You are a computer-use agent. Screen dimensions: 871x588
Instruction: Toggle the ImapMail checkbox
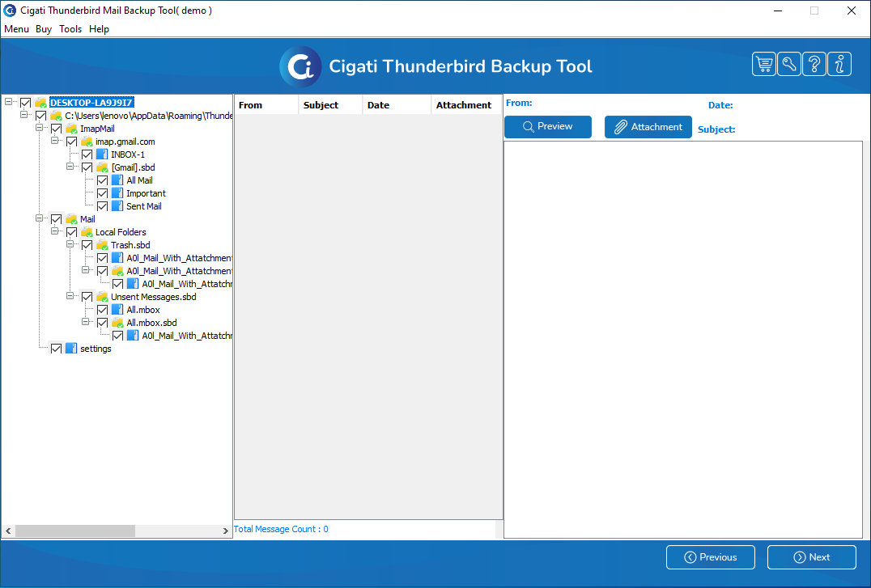click(56, 129)
